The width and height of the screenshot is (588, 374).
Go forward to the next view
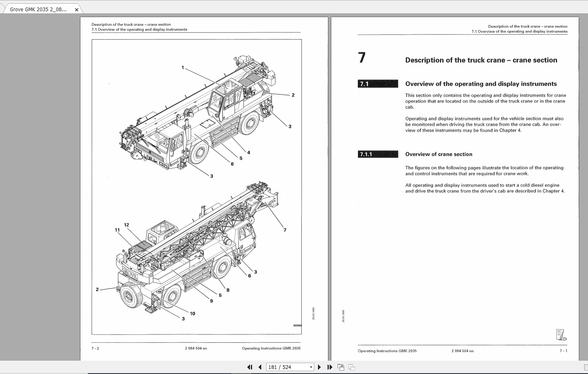point(351,367)
